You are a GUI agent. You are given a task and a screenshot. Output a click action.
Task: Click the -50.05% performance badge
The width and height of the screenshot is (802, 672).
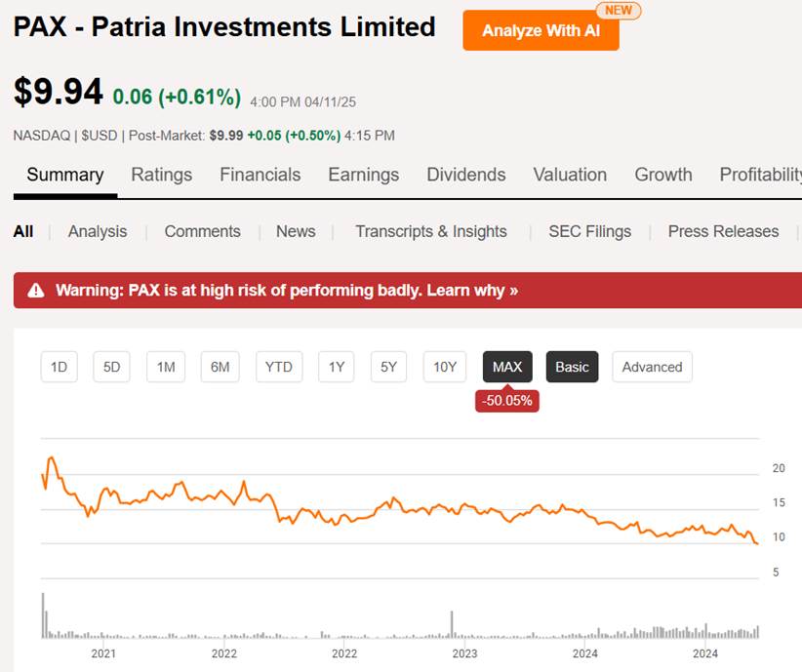pyautogui.click(x=507, y=401)
